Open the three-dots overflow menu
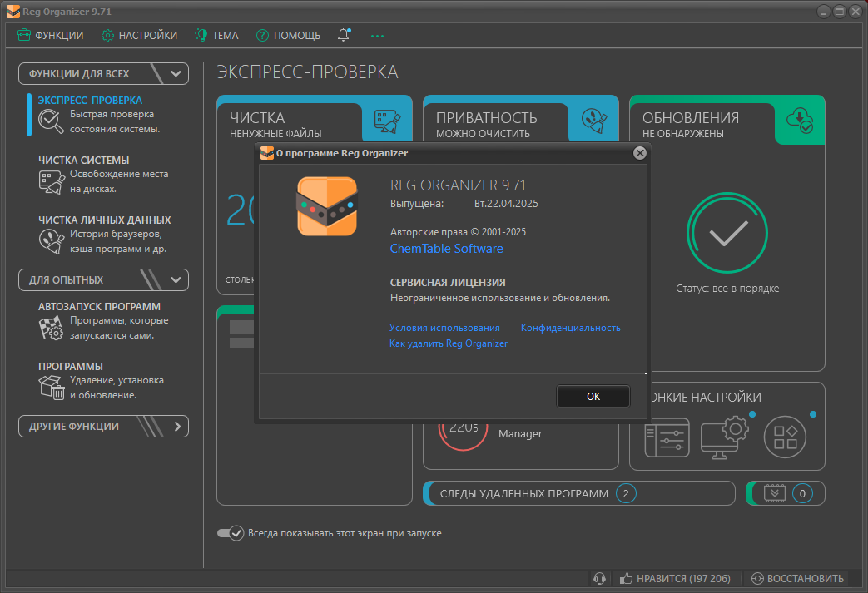The width and height of the screenshot is (868, 593). (x=377, y=36)
